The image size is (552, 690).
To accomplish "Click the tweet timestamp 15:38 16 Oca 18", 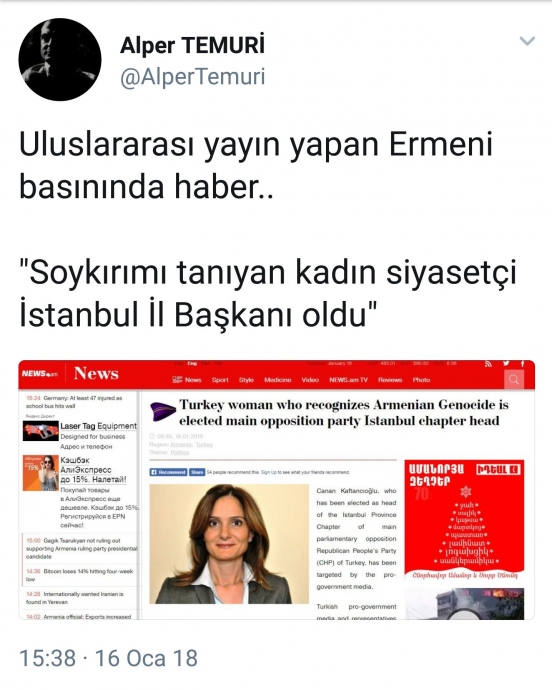I will pos(109,658).
